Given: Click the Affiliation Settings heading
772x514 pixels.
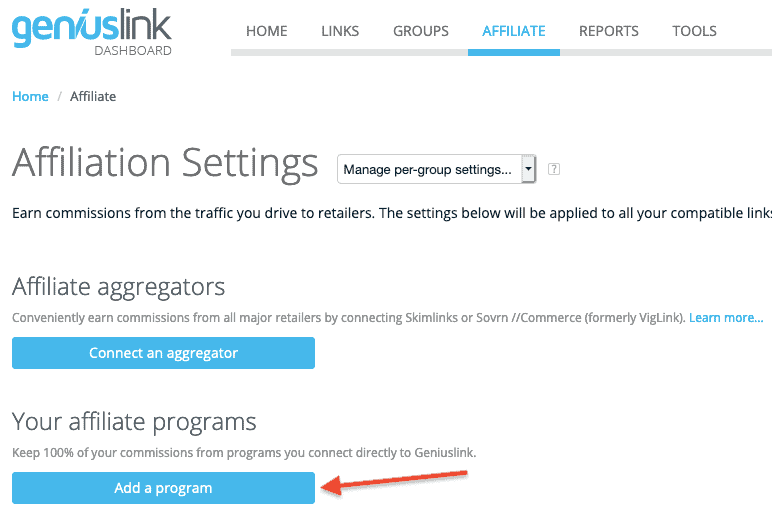Looking at the screenshot, I should pos(165,164).
